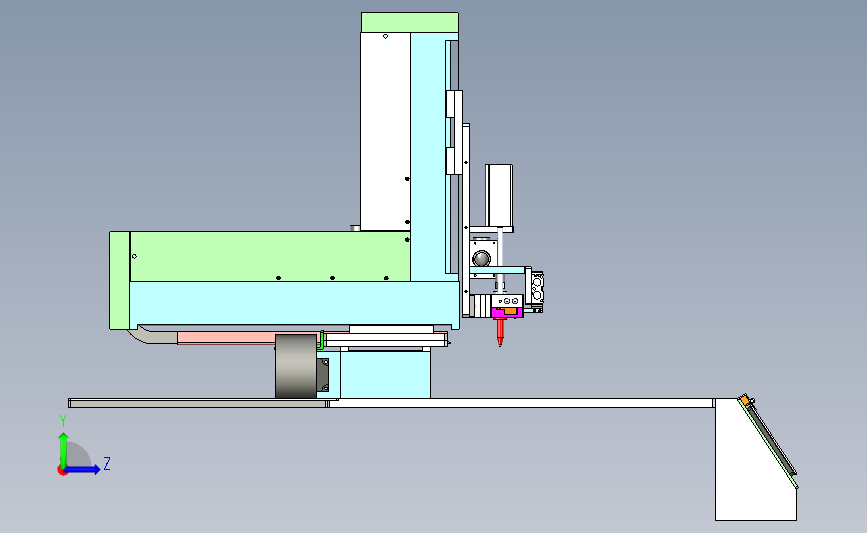Click the red origin dot of the triad

pyautogui.click(x=62, y=471)
